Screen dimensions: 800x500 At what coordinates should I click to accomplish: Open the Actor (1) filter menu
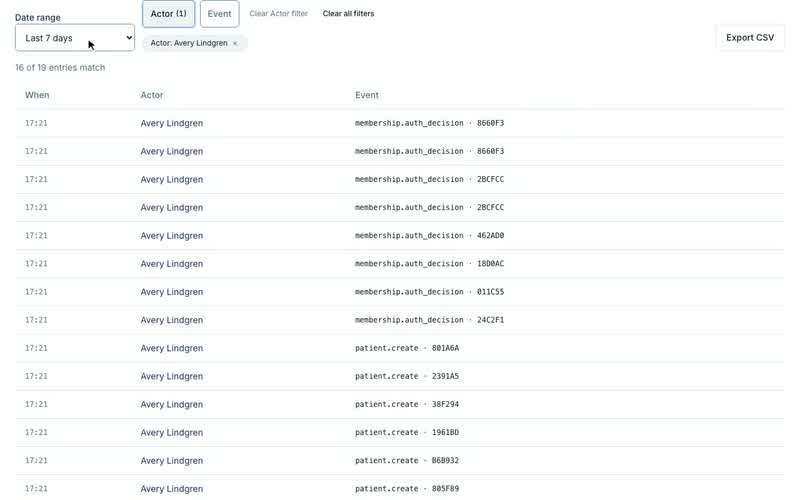click(168, 14)
